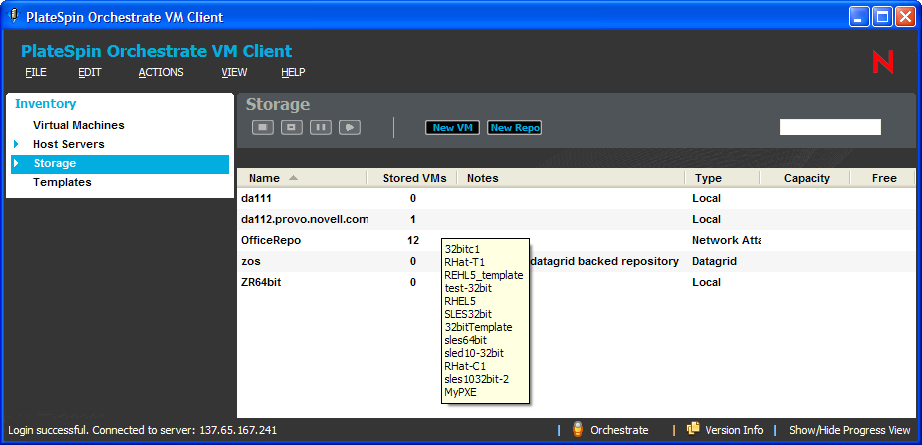The image size is (922, 445).
Task: Click the search field in Storage toolbar
Action: coord(830,127)
